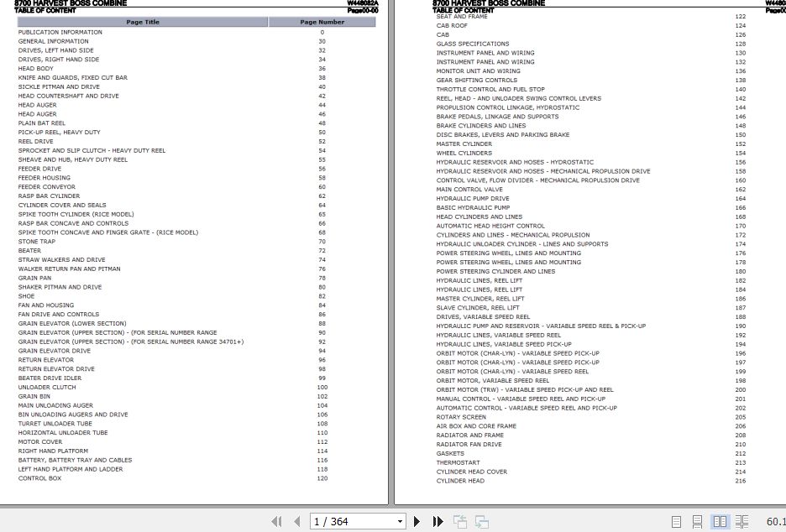The height and width of the screenshot is (532, 786).
Task: Select GENERAL INFORMATION entry
Action: click(x=53, y=41)
